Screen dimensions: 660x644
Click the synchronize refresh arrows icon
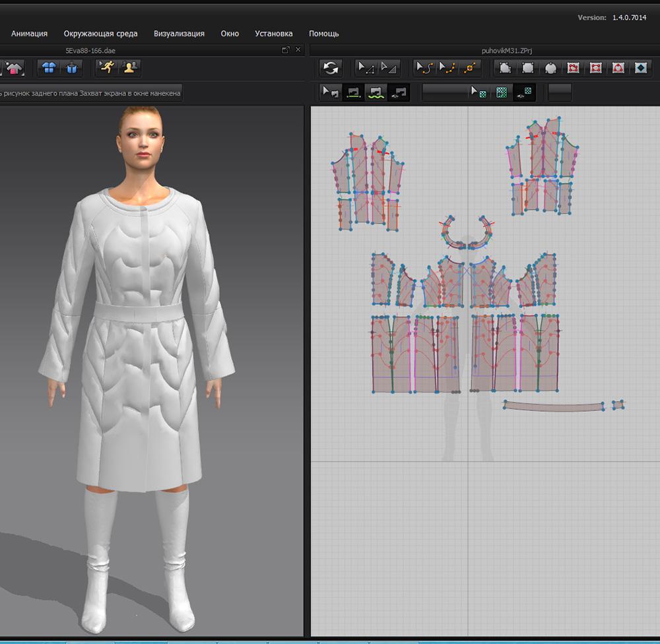click(331, 68)
